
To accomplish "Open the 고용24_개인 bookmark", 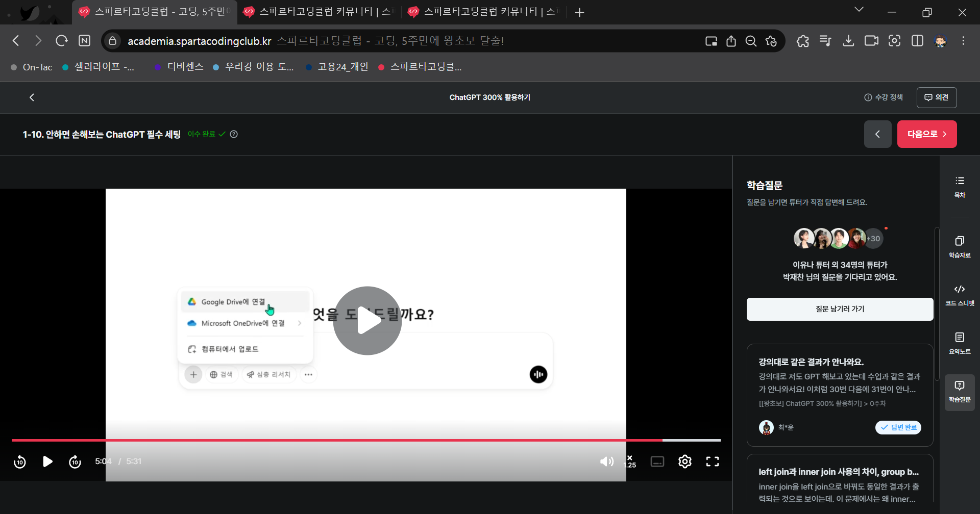I will tap(337, 67).
